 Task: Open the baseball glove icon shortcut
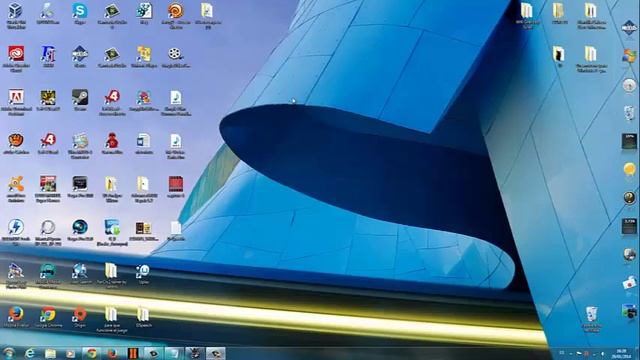16,144
